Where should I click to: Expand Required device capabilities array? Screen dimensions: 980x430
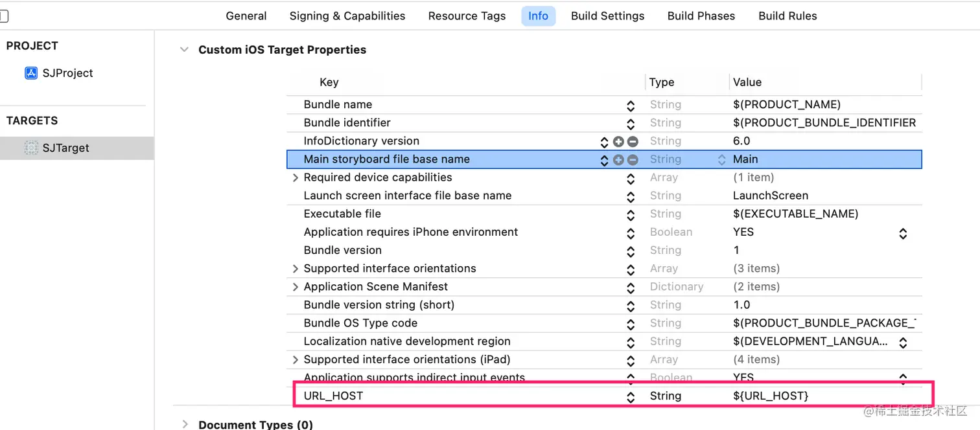click(296, 177)
